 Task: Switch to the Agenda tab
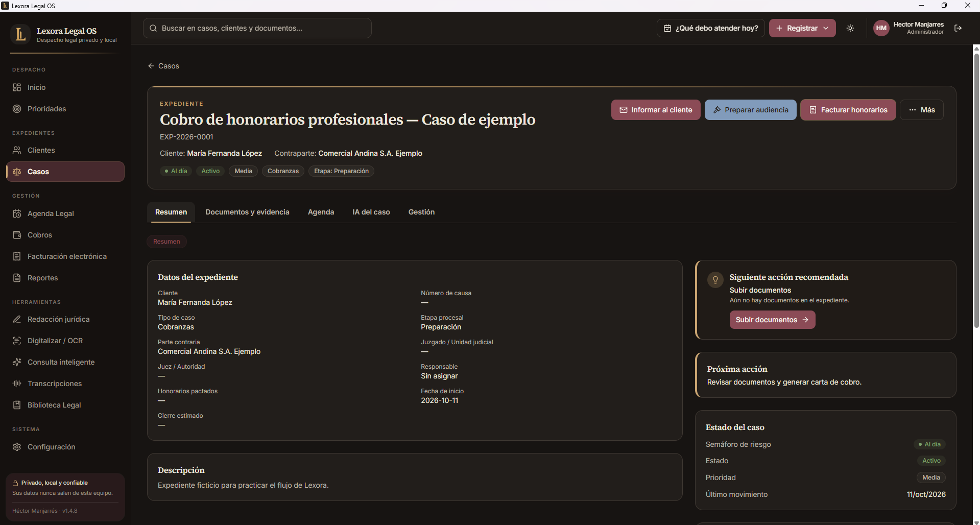pyautogui.click(x=321, y=212)
